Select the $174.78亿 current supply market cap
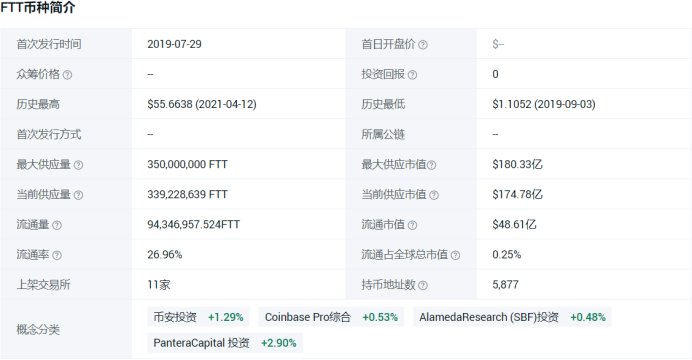Image resolution: width=692 pixels, height=360 pixels. pos(517,195)
